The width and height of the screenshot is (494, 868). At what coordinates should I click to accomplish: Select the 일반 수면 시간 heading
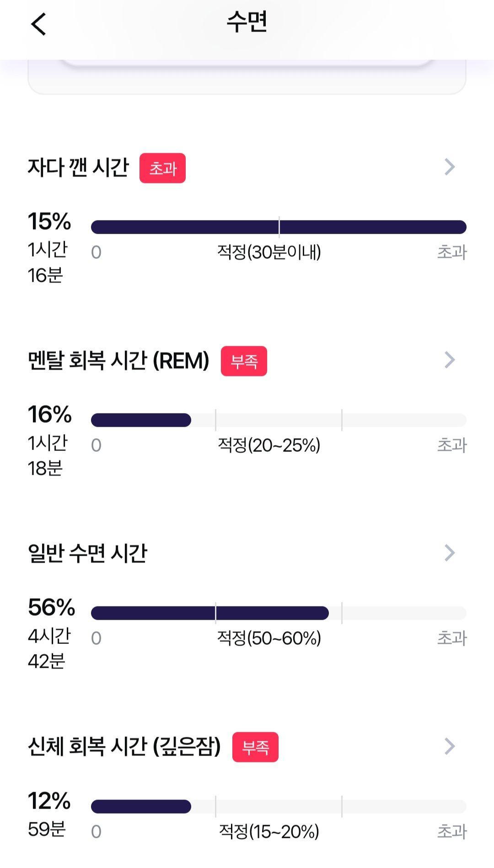point(87,553)
